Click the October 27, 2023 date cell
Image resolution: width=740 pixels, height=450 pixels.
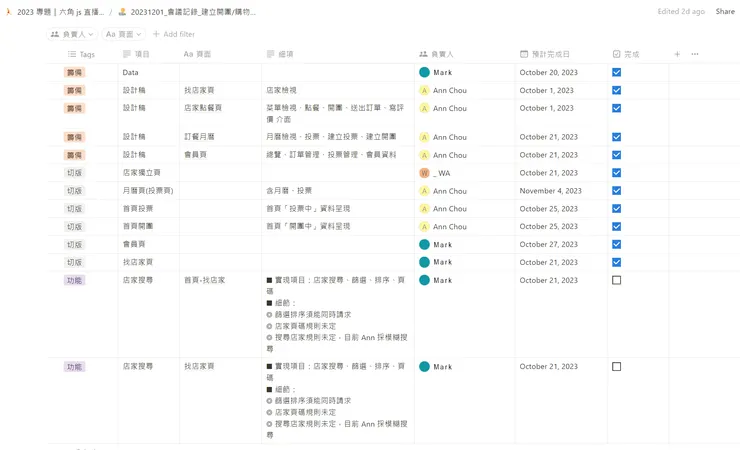click(561, 244)
